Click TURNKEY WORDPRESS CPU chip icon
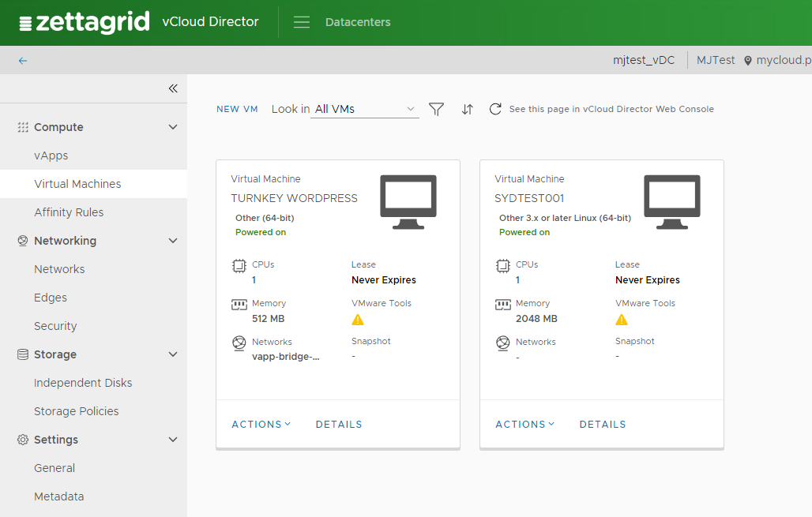The width and height of the screenshot is (812, 517). tap(239, 266)
